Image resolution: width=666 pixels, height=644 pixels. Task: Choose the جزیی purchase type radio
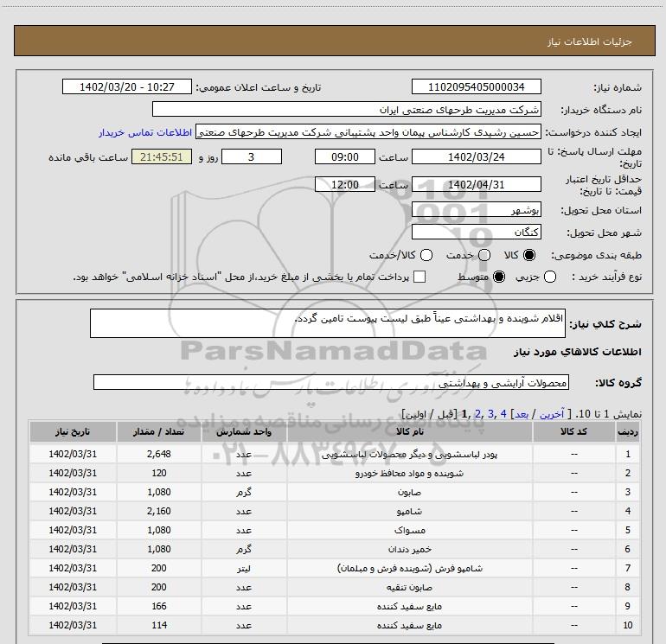pyautogui.click(x=550, y=277)
